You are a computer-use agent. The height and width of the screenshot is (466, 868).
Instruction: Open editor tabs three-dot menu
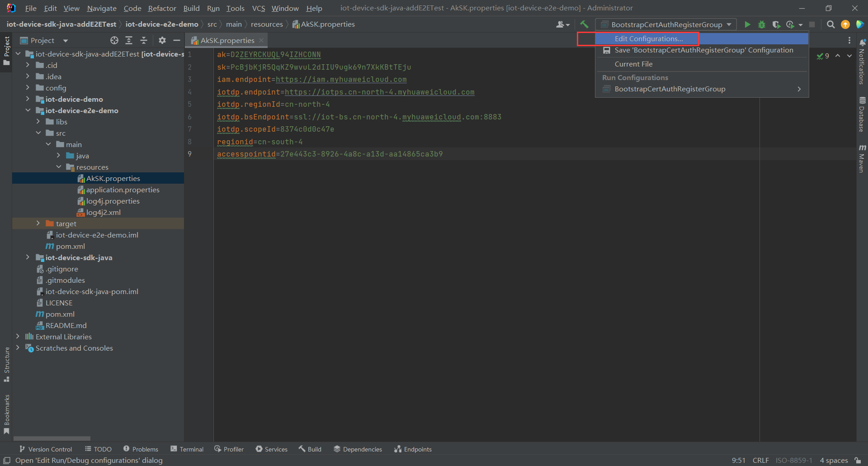[849, 40]
